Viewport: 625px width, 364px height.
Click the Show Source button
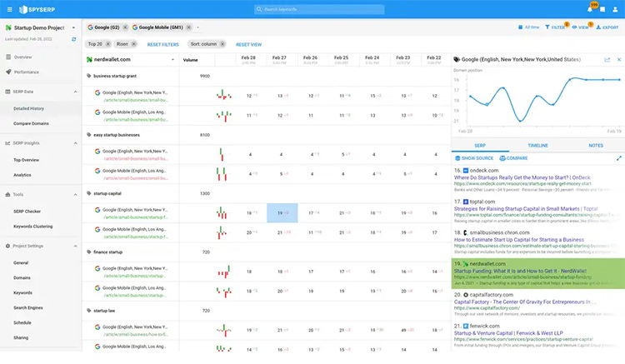(x=474, y=158)
